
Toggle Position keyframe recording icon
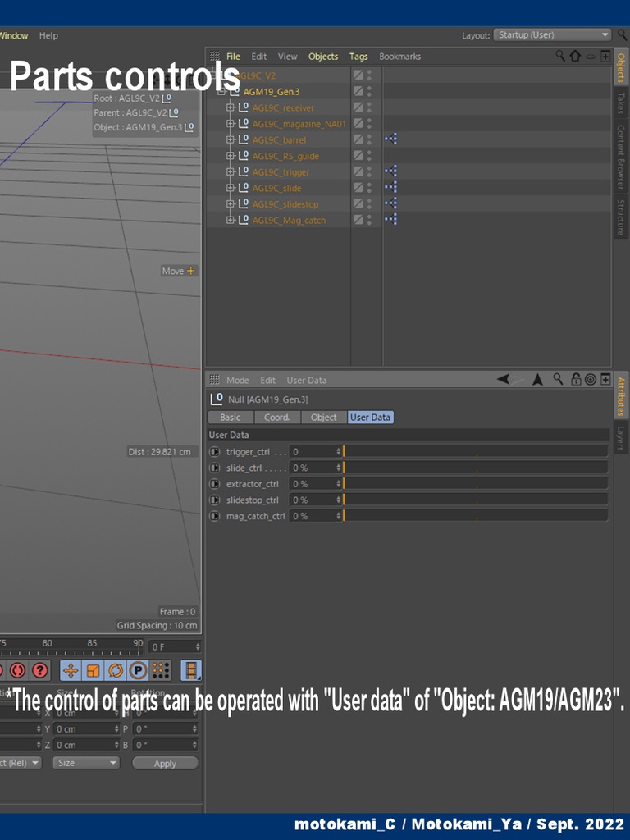point(71,670)
